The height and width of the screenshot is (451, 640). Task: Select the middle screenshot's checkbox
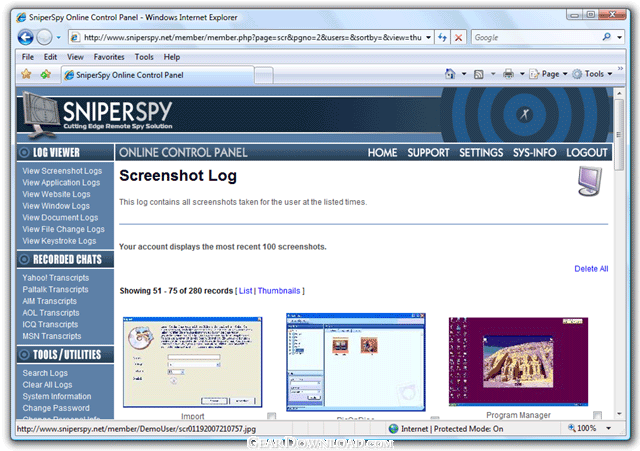435,420
